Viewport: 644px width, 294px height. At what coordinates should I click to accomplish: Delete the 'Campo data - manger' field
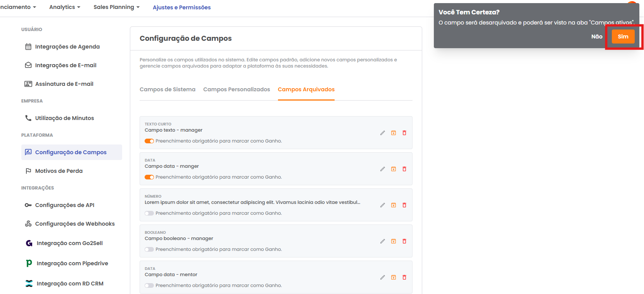(404, 169)
